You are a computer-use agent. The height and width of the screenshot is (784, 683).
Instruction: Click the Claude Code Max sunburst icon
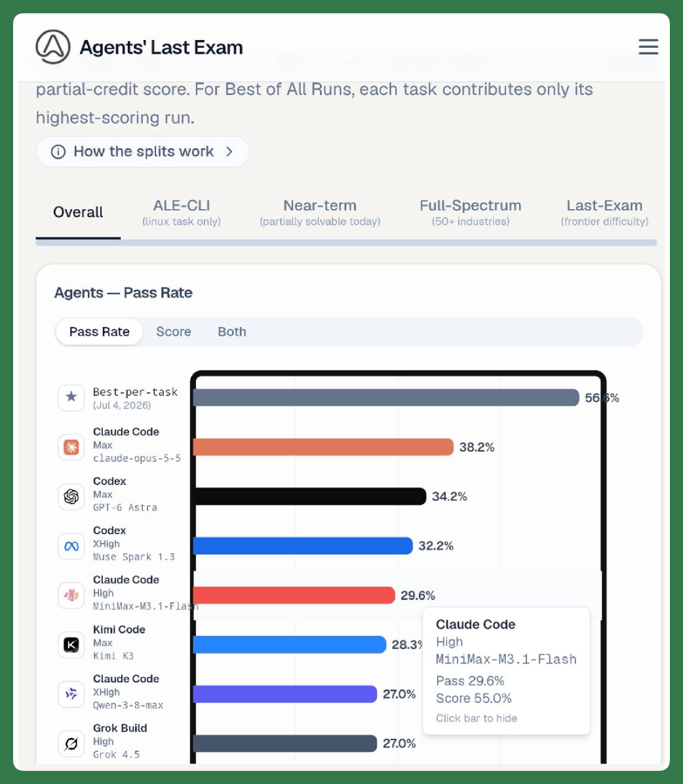click(x=71, y=447)
